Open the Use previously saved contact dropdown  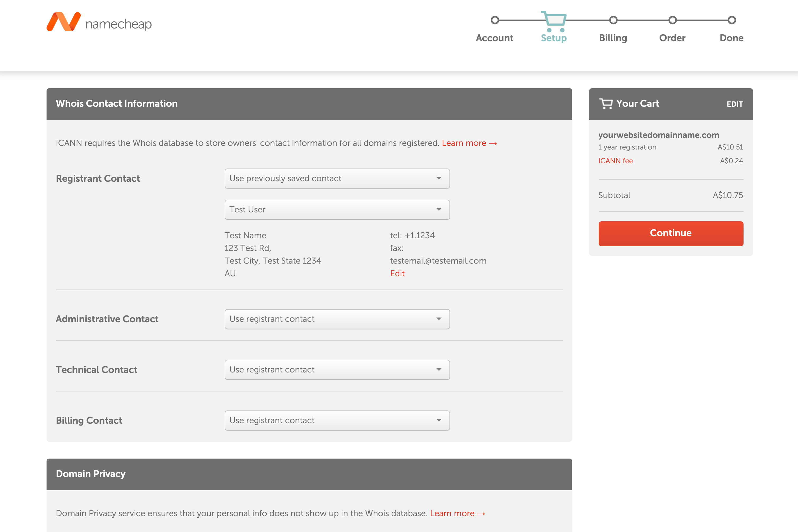[x=337, y=179]
